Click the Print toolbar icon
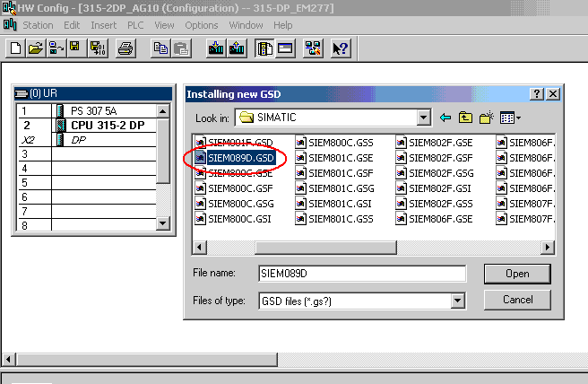Screen dimensions: 588x384 [125, 48]
